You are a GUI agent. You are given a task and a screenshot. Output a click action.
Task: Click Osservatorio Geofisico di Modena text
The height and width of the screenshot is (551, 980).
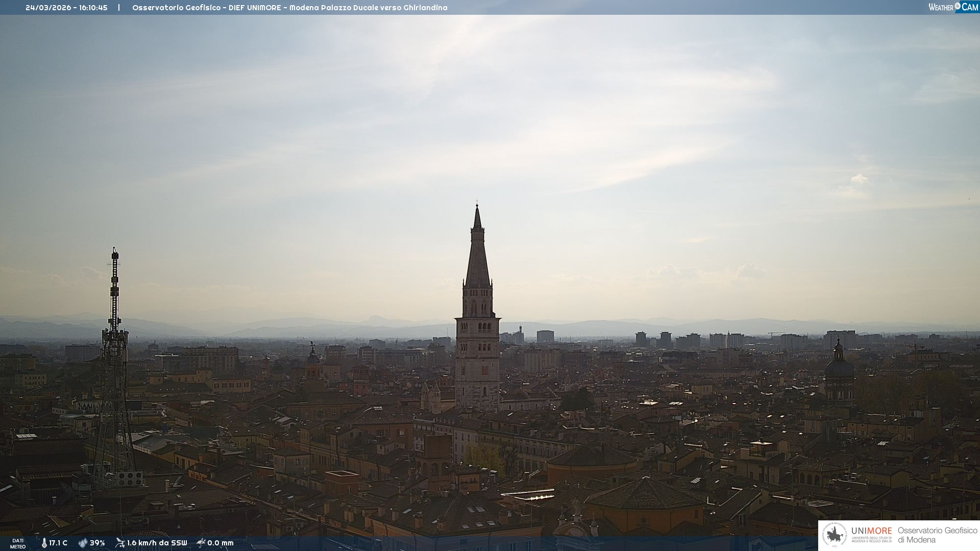click(937, 535)
